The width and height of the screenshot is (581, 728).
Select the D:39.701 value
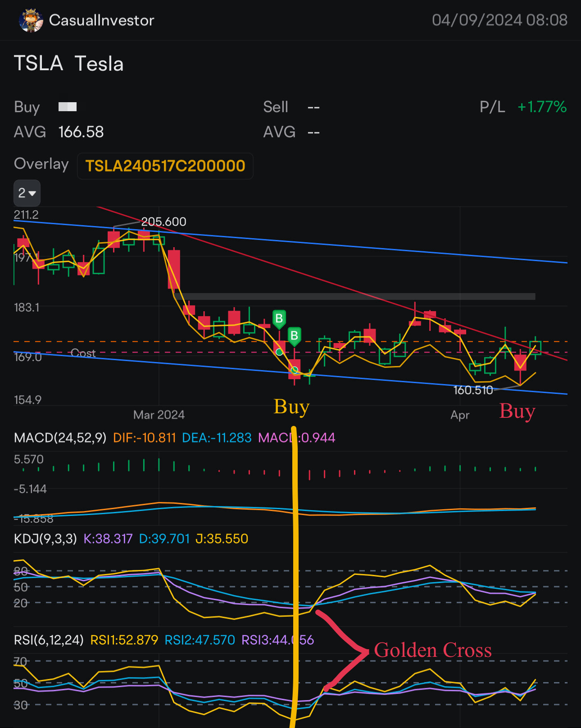[164, 538]
